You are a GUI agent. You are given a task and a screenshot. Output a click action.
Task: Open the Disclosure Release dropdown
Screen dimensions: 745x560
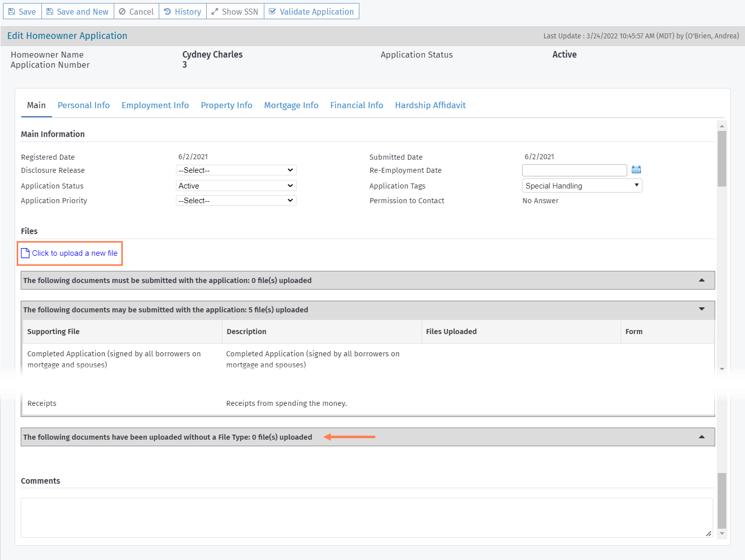tap(236, 170)
